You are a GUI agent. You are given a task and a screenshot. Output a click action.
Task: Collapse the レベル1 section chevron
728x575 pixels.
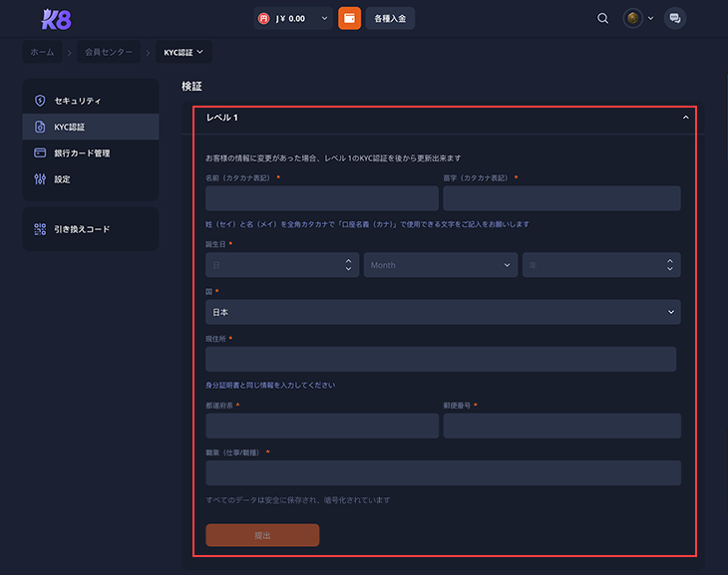(686, 118)
